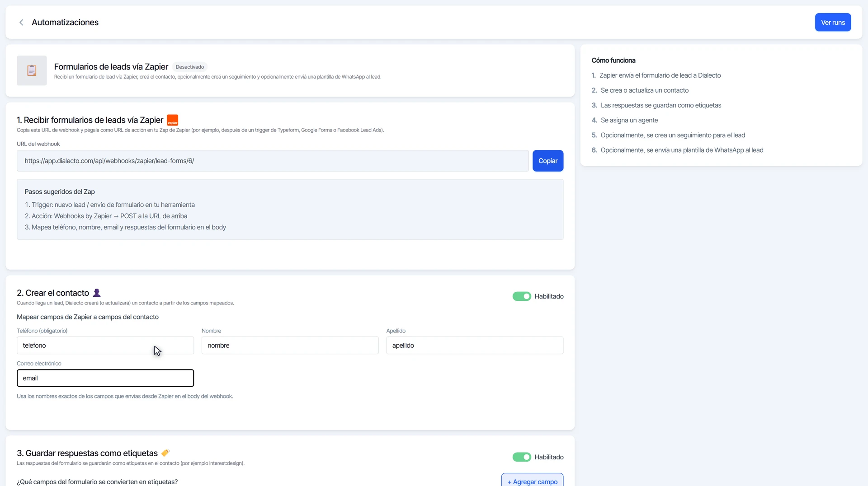Image resolution: width=868 pixels, height=486 pixels.
Task: Click the clipboard form icon thumbnail
Action: pyautogui.click(x=32, y=70)
